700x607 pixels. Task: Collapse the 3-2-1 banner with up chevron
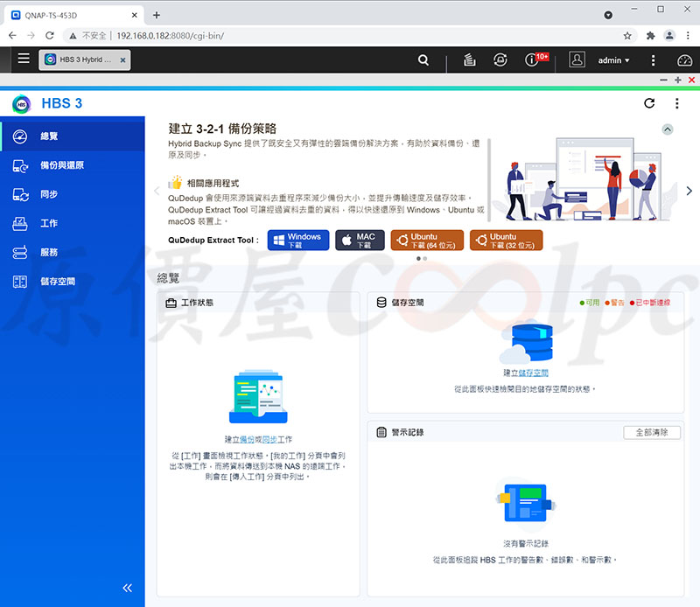pyautogui.click(x=668, y=129)
